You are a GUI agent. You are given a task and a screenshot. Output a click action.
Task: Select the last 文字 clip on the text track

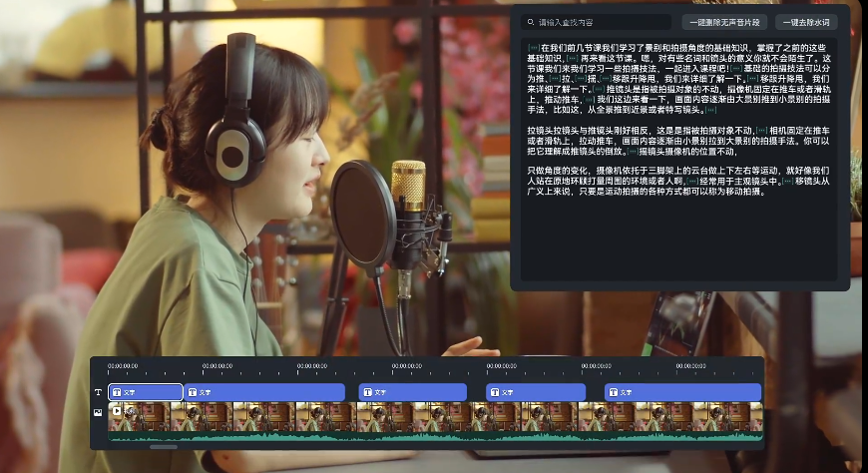coord(682,392)
